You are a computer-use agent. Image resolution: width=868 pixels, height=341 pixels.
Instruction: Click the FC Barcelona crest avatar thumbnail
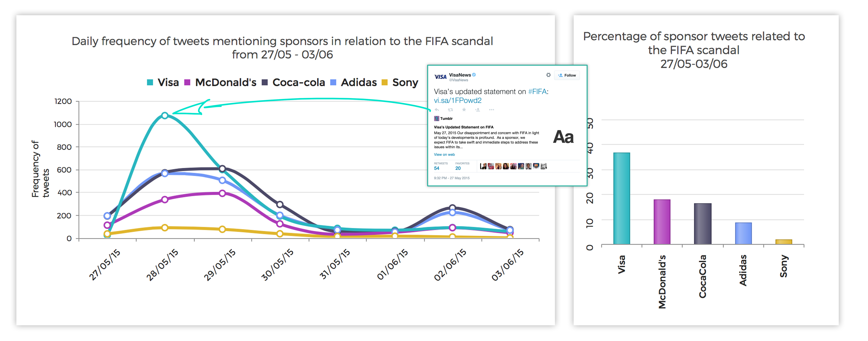pos(536,166)
